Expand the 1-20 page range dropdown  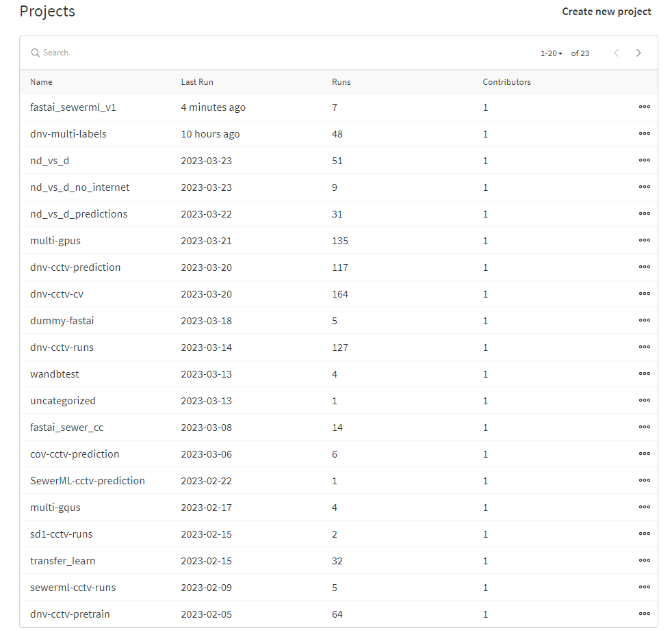click(551, 53)
